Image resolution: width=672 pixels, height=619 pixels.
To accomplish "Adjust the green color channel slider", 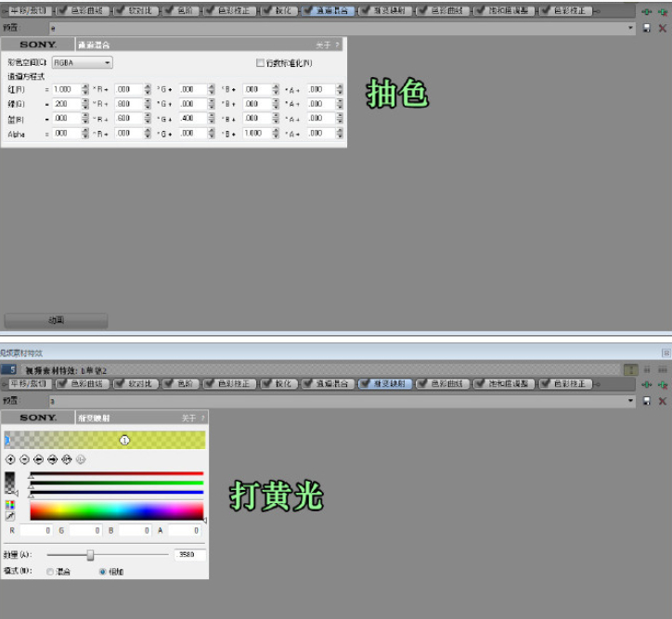I will (x=117, y=484).
